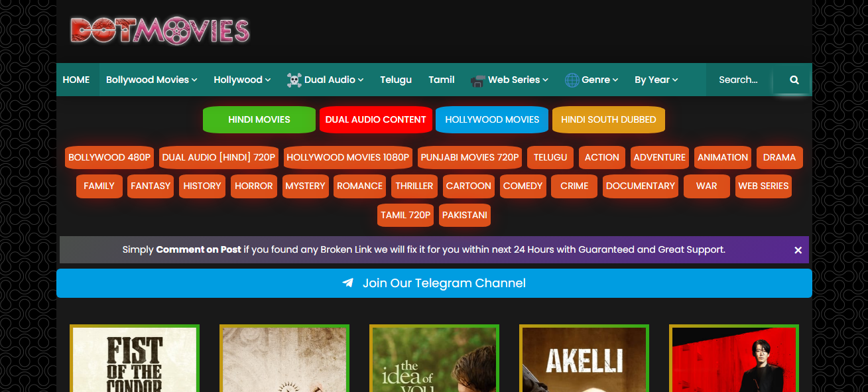Viewport: 868px width, 392px height.
Task: Choose the MYSTERY genre tag
Action: click(306, 186)
